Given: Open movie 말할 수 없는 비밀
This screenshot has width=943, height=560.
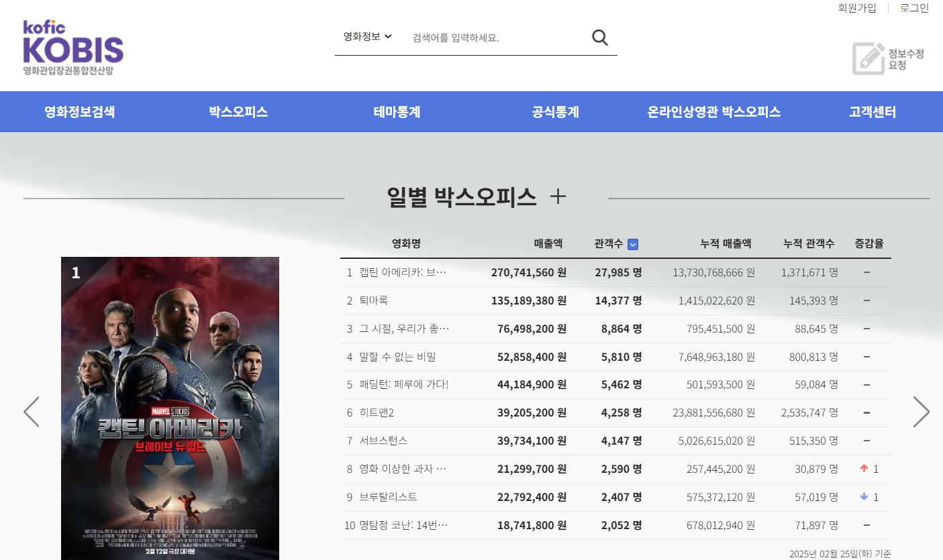Looking at the screenshot, I should click(x=397, y=357).
